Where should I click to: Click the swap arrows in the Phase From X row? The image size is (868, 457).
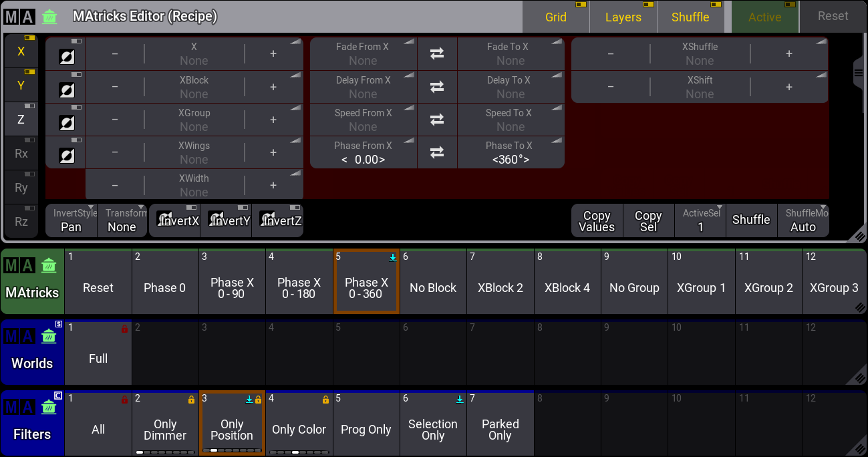[437, 152]
